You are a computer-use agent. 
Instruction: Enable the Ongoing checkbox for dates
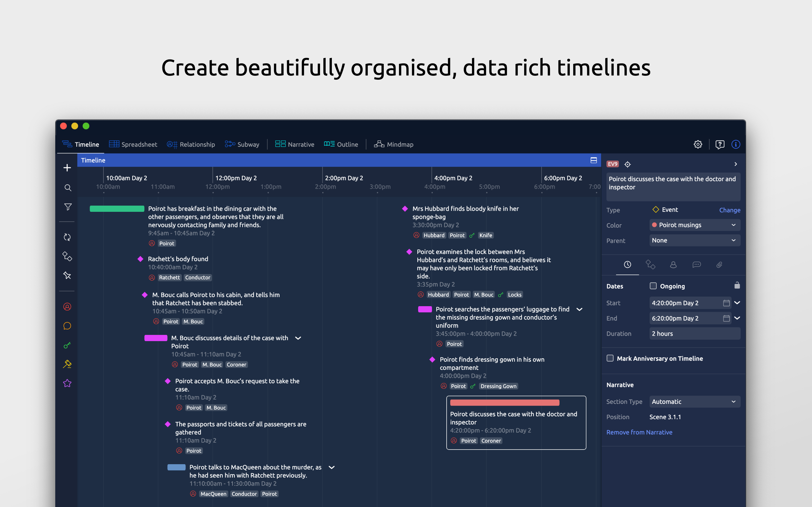point(653,286)
